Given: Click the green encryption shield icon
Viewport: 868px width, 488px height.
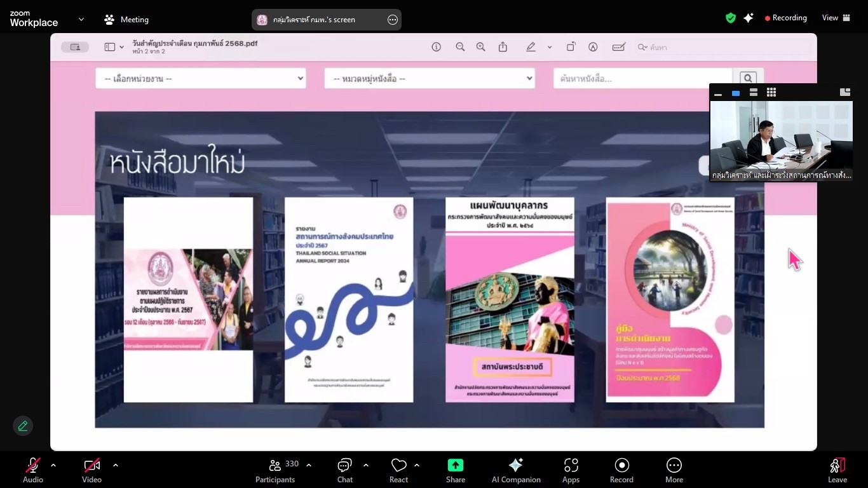Looking at the screenshot, I should pyautogui.click(x=731, y=18).
